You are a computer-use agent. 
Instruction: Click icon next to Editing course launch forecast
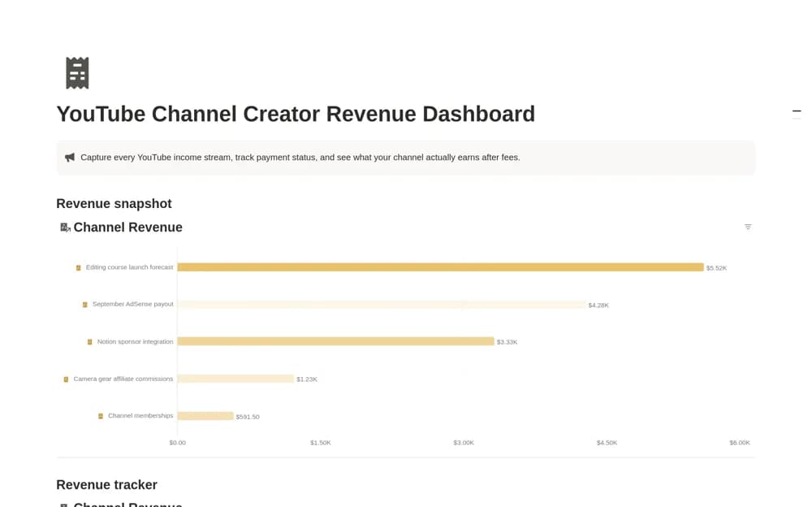(x=79, y=267)
